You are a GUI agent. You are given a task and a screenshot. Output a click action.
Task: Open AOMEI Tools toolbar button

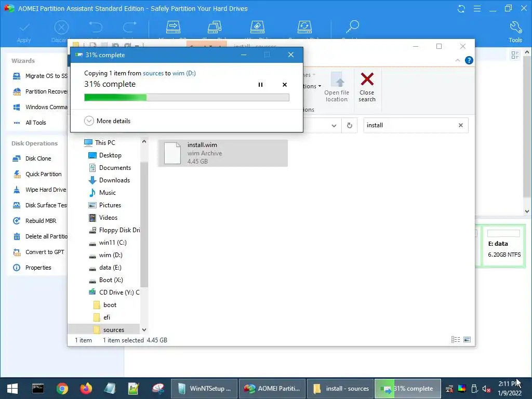coord(515,32)
